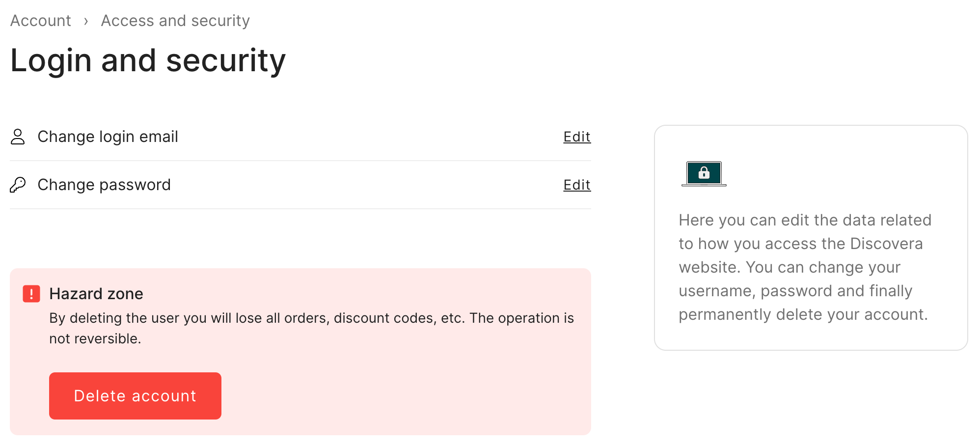Click the Hazard zone warning title
Viewport: 980px width, 448px height.
click(96, 294)
